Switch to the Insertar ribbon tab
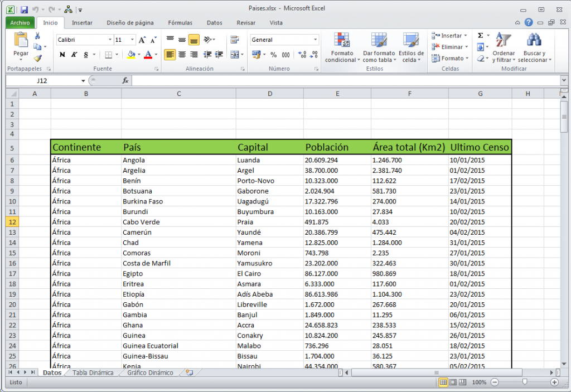The width and height of the screenshot is (571, 392). (82, 23)
